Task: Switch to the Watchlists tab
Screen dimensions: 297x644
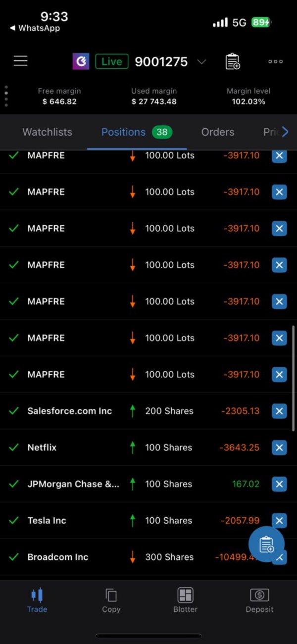Action: tap(47, 132)
